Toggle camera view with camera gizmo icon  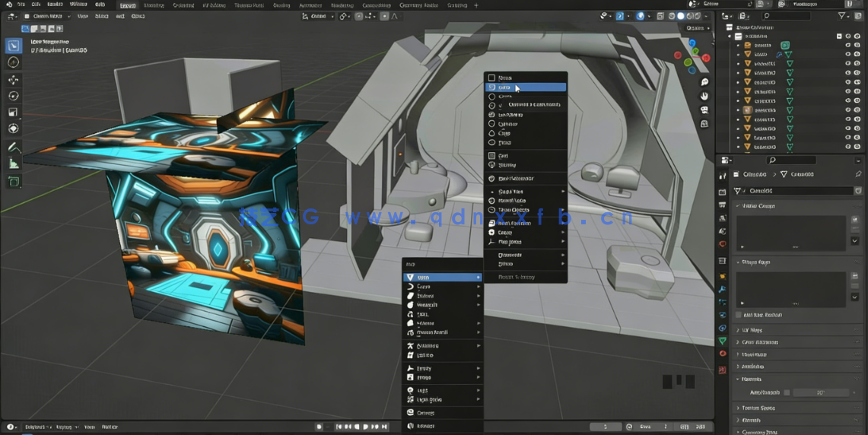tap(704, 110)
